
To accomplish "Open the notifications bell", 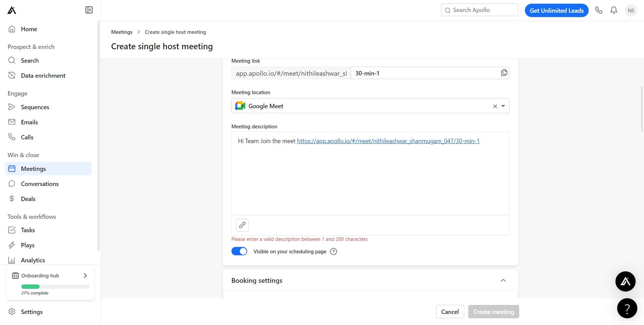I will (x=613, y=10).
